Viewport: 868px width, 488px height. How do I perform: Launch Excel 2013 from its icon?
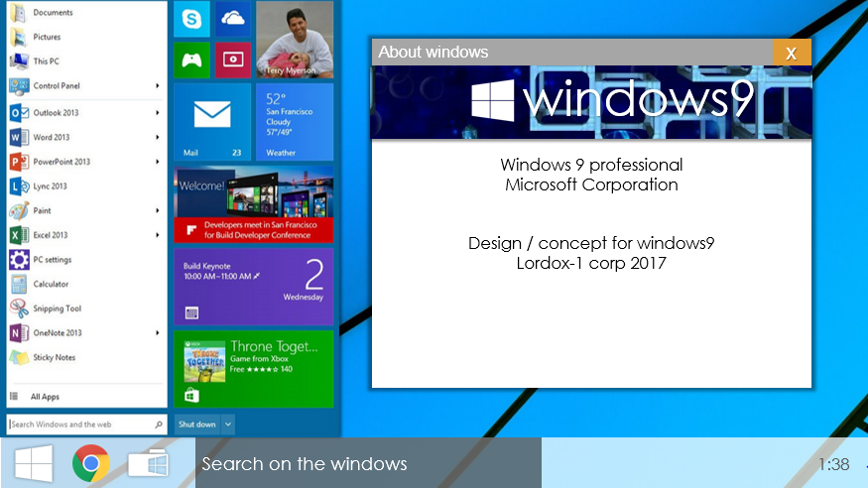[19, 235]
